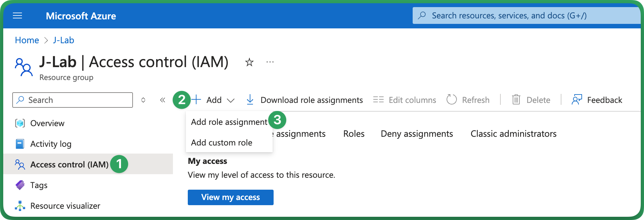Choose Add custom role menu entry

[x=221, y=143]
